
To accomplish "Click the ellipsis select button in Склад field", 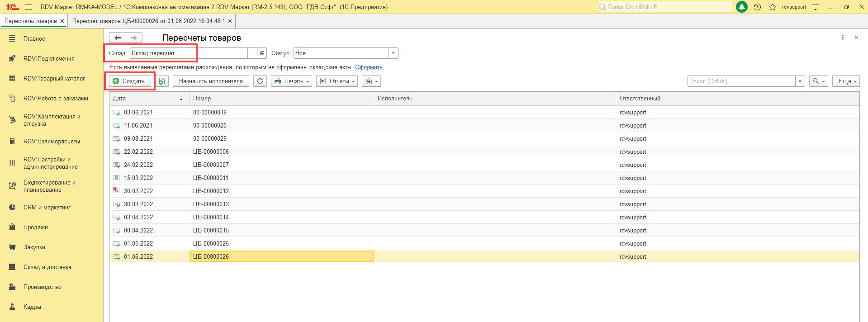I will pos(252,53).
